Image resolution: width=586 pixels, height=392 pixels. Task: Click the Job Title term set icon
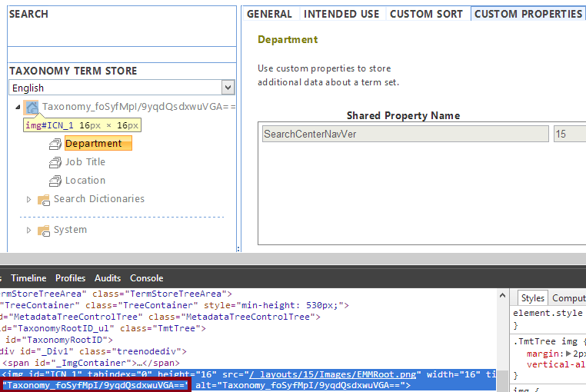55,162
